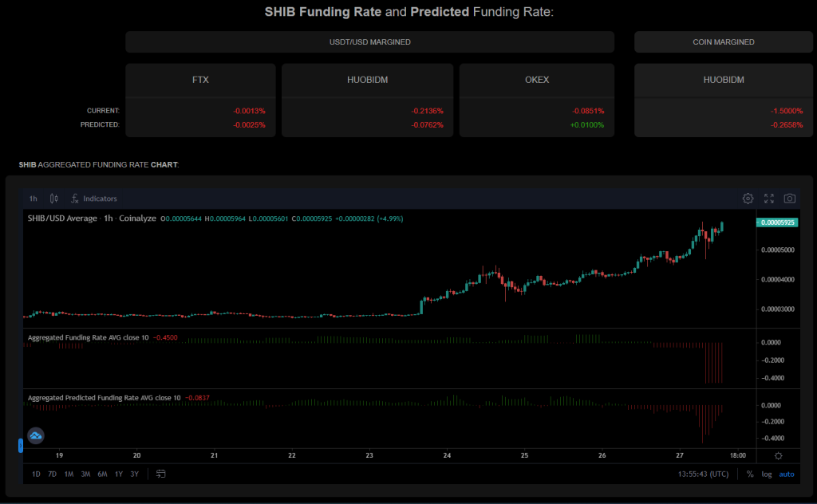Select the COIN MARGINED header tab
Screen dimensions: 817x504
point(723,42)
